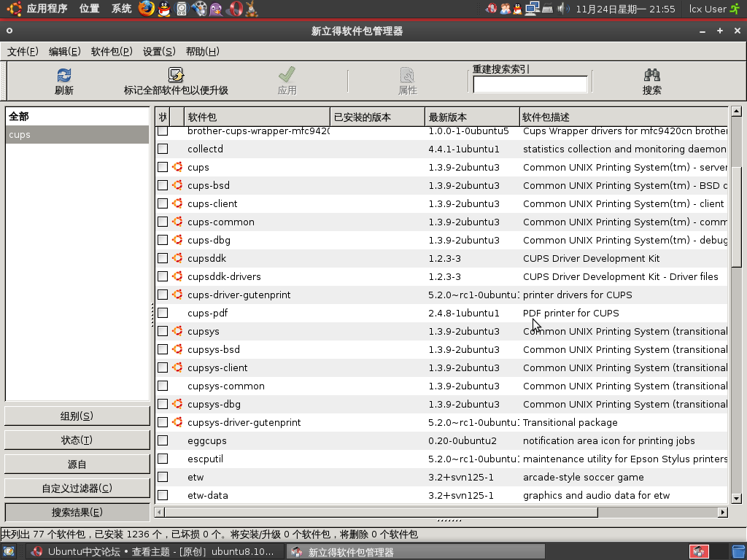
Task: Mark the cups-common package checkbox
Action: (x=163, y=222)
